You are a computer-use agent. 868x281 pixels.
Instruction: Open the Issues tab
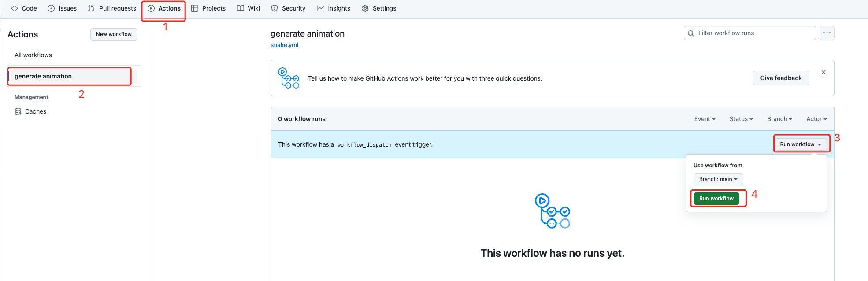(62, 8)
